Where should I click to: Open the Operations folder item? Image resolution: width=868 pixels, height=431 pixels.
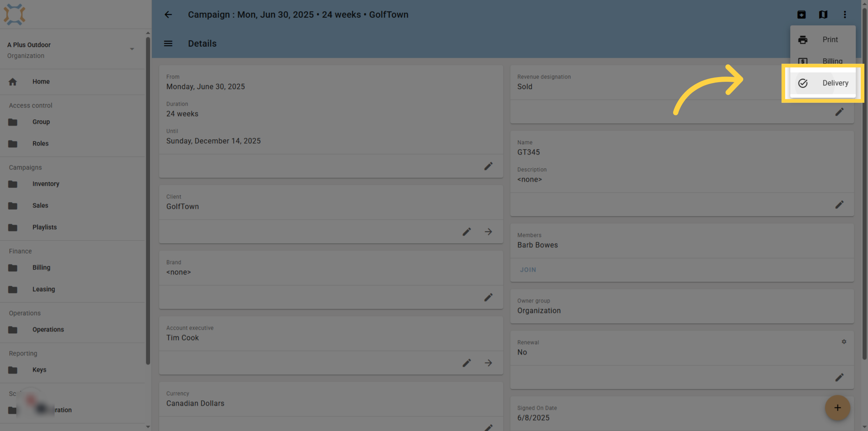[x=72, y=330]
